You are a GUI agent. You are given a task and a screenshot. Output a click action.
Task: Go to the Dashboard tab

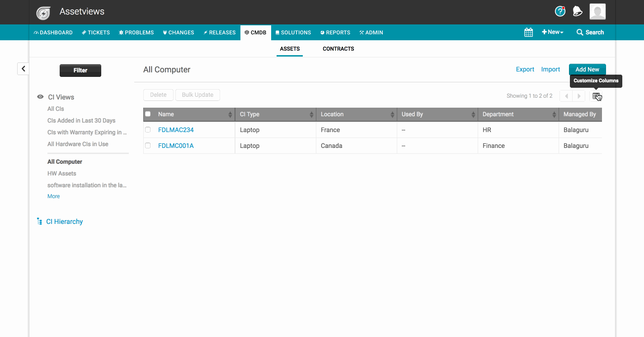53,33
